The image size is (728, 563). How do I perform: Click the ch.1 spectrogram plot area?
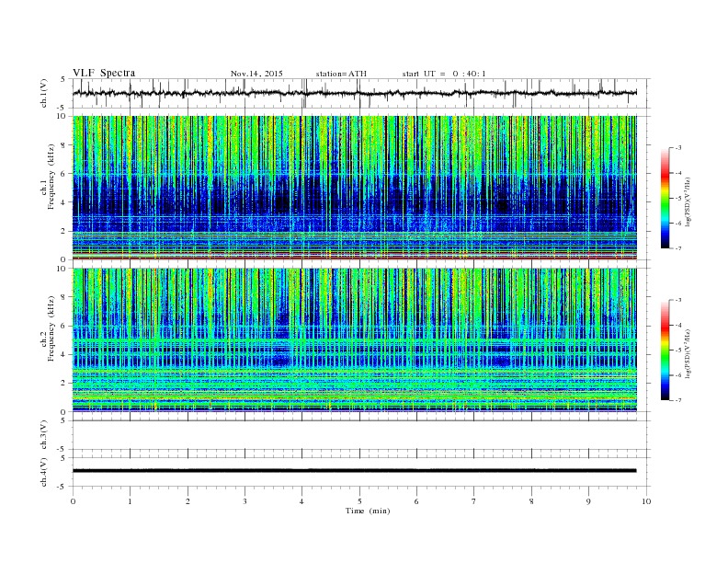click(x=354, y=188)
